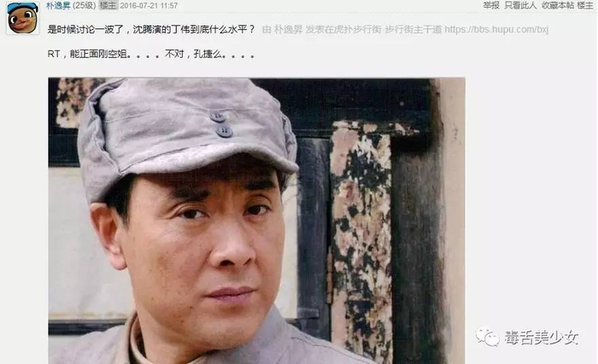Filter replies with 只看此人
This screenshot has width=598, height=364.
click(x=520, y=5)
